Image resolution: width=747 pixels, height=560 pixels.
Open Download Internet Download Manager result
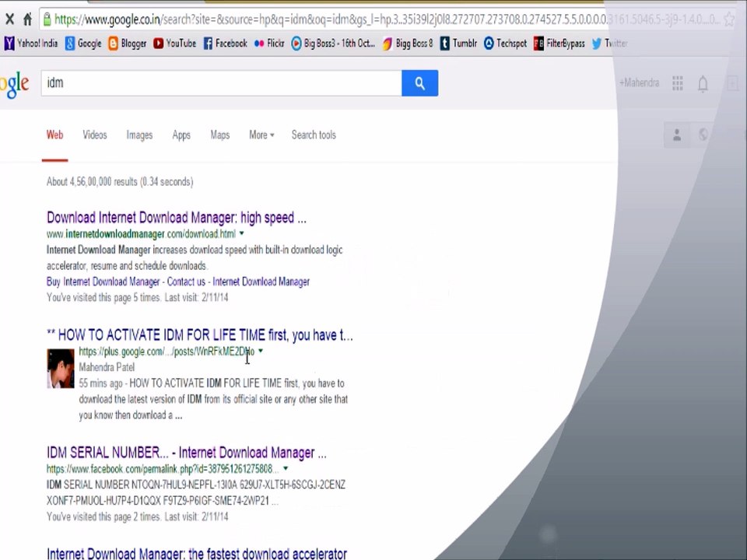pyautogui.click(x=177, y=218)
